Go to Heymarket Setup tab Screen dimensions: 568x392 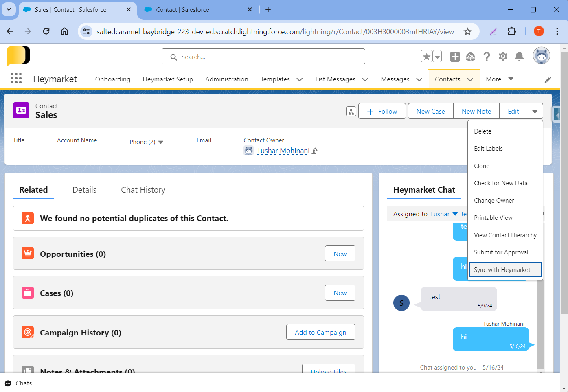pos(168,79)
